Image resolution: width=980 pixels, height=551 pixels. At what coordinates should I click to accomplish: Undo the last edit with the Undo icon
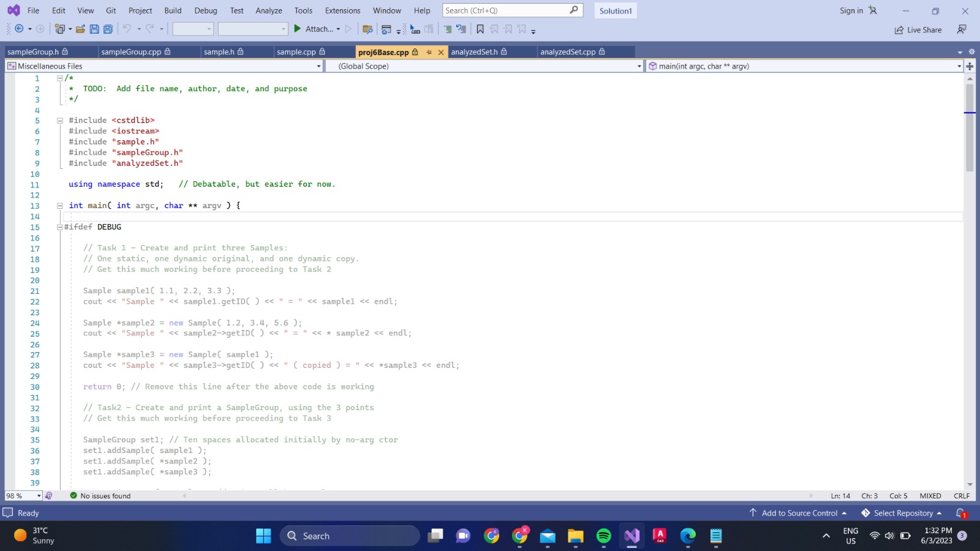click(128, 28)
